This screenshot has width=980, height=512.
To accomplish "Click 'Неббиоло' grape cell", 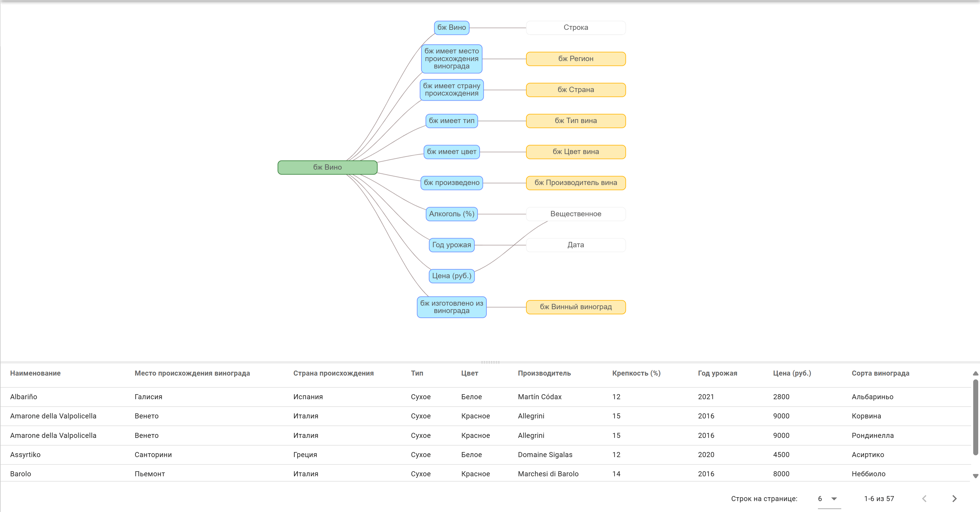I will [868, 474].
